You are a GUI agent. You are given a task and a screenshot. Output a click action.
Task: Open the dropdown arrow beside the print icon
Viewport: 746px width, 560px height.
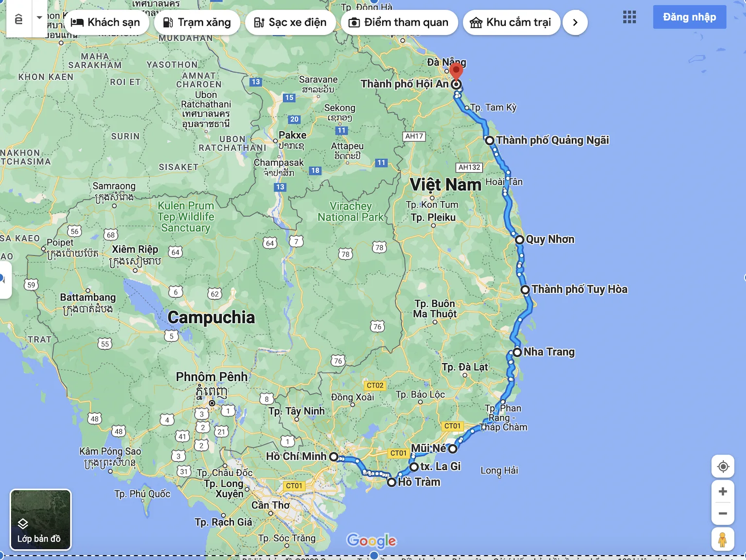pyautogui.click(x=39, y=18)
